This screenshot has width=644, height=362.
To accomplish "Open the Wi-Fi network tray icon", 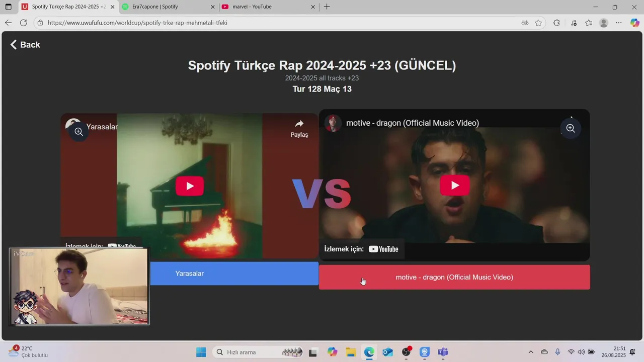I will 571,352.
